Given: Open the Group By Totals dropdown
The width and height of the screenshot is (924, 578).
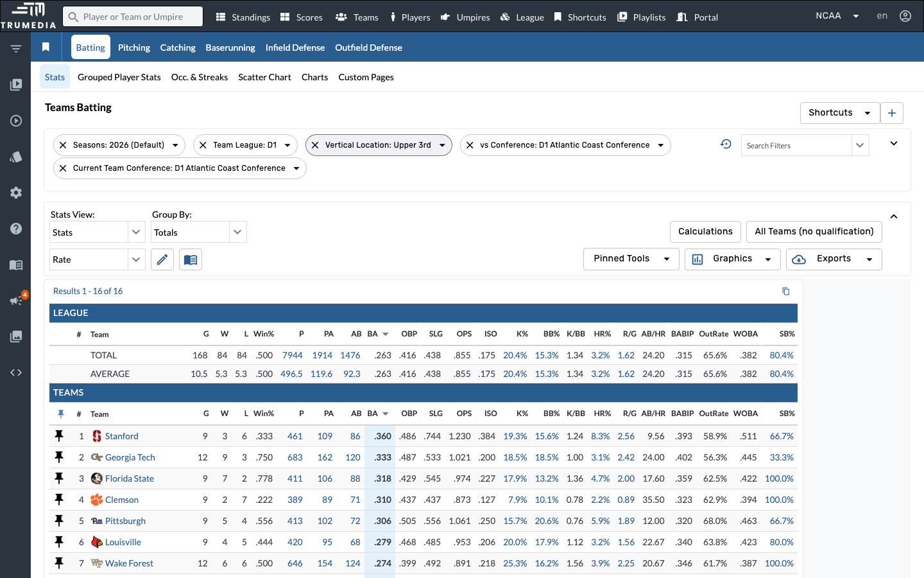Looking at the screenshot, I should coord(199,232).
